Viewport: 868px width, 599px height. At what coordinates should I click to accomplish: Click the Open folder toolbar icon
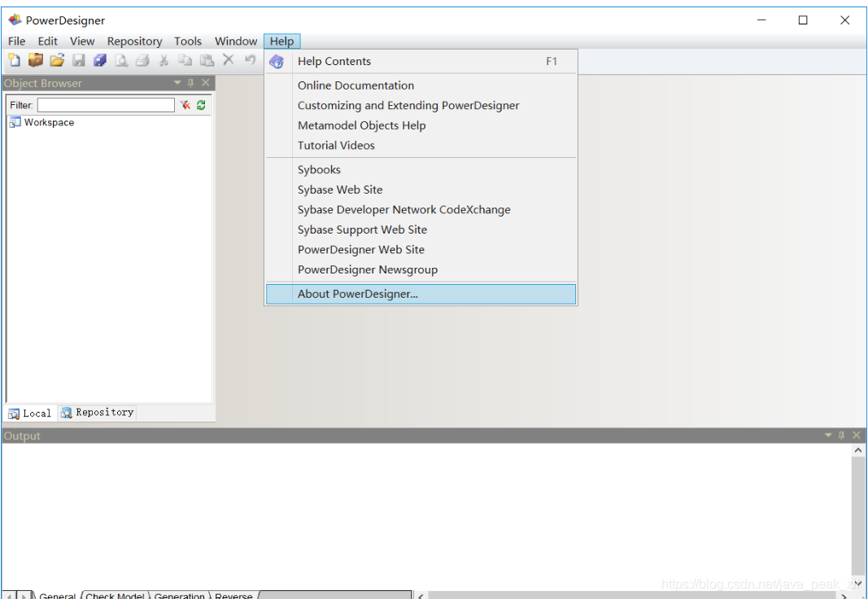(57, 59)
